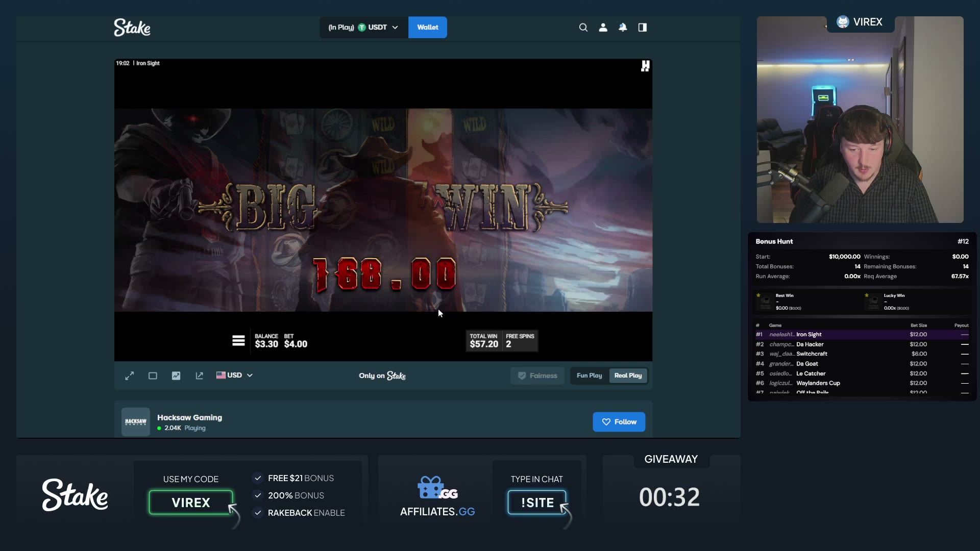
Task: Click the Lucky Win star card
Action: click(917, 302)
